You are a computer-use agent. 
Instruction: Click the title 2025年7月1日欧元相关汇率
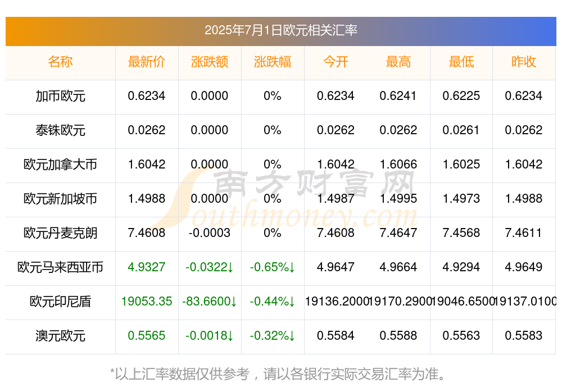tap(280, 30)
